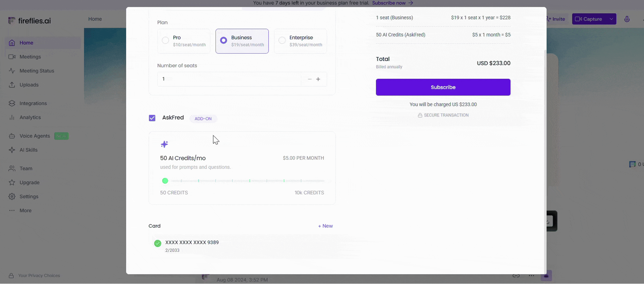
Task: Click the ADD-ON badge beside AskFred
Action: [x=203, y=119]
